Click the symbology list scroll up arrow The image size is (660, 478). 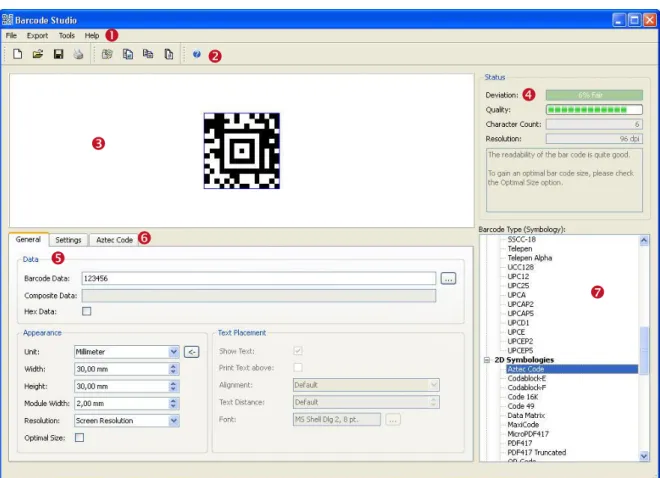pyautogui.click(x=644, y=240)
